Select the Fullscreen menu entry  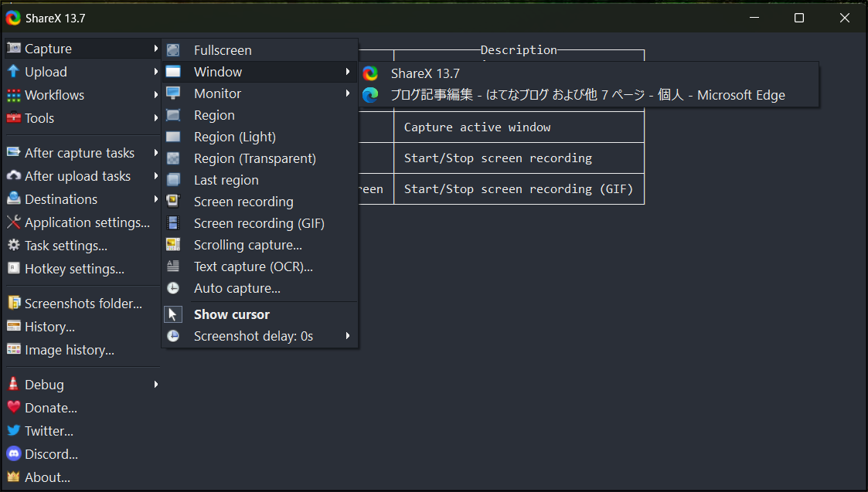260,50
